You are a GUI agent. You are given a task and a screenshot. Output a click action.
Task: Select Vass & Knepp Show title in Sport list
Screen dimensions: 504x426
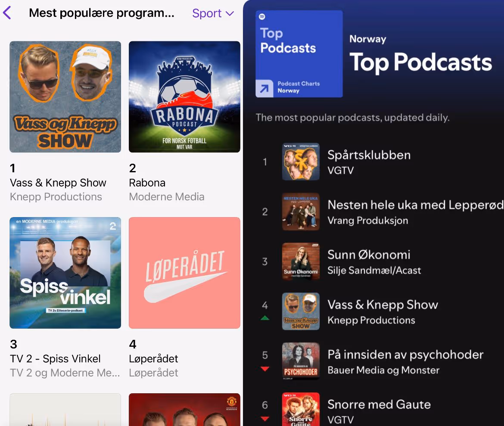point(58,183)
